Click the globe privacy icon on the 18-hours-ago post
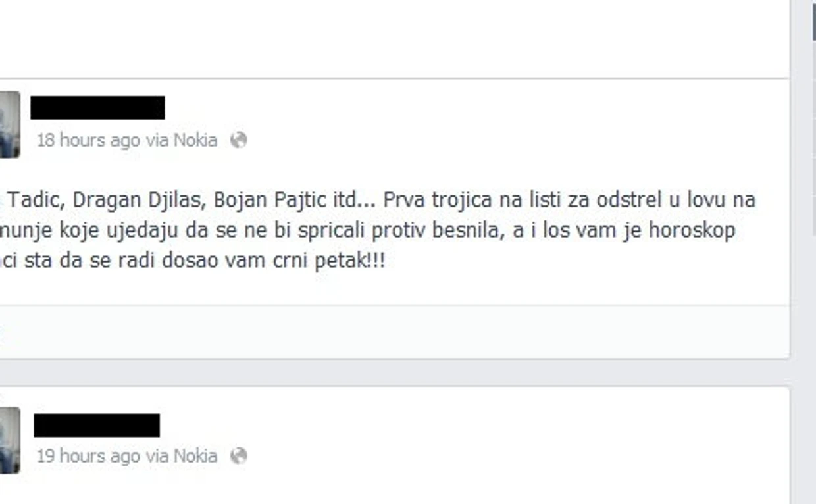This screenshot has width=816, height=504. pos(238,139)
